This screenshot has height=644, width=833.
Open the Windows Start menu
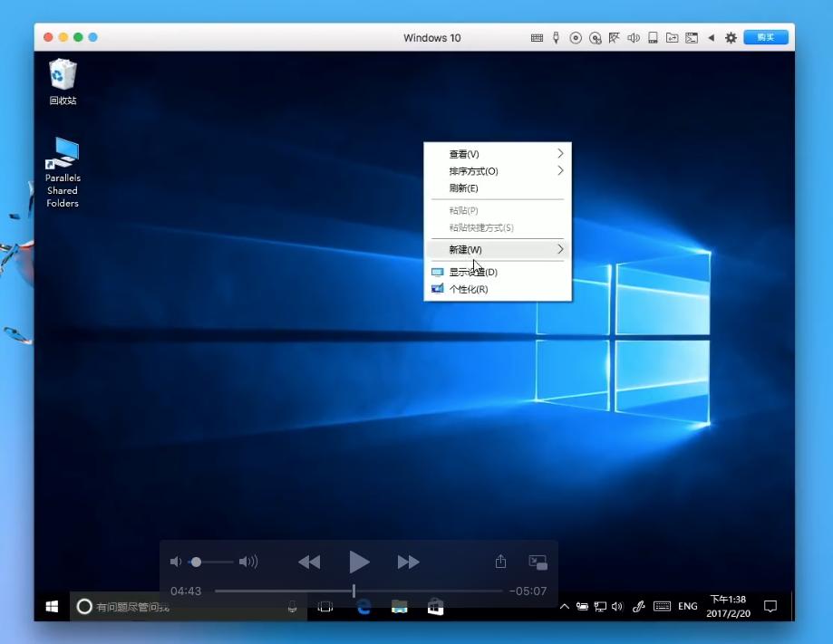[x=52, y=606]
